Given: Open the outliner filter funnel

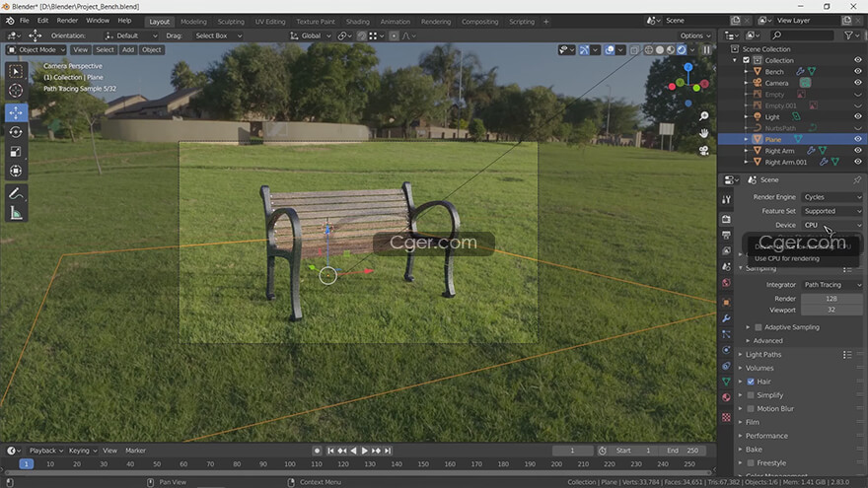Looking at the screenshot, I should click(x=848, y=35).
